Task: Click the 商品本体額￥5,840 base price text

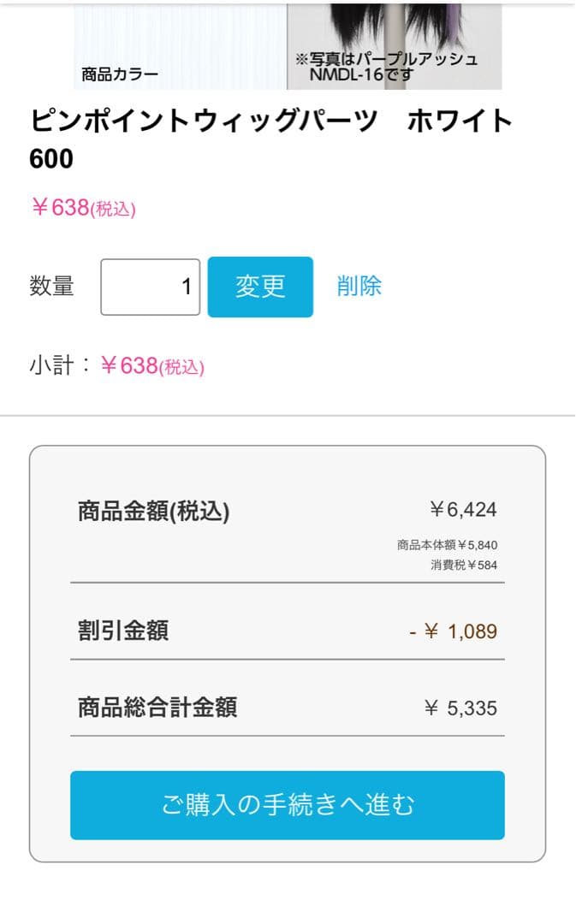Action: (447, 545)
